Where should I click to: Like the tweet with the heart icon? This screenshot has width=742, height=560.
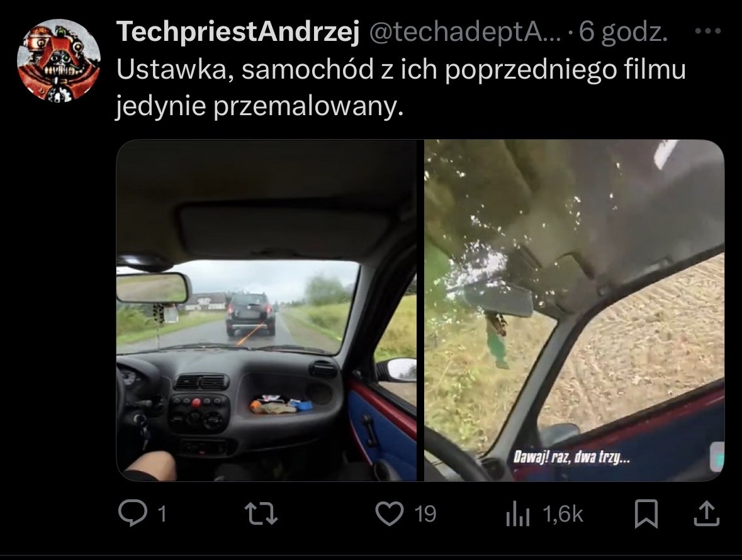point(389,513)
